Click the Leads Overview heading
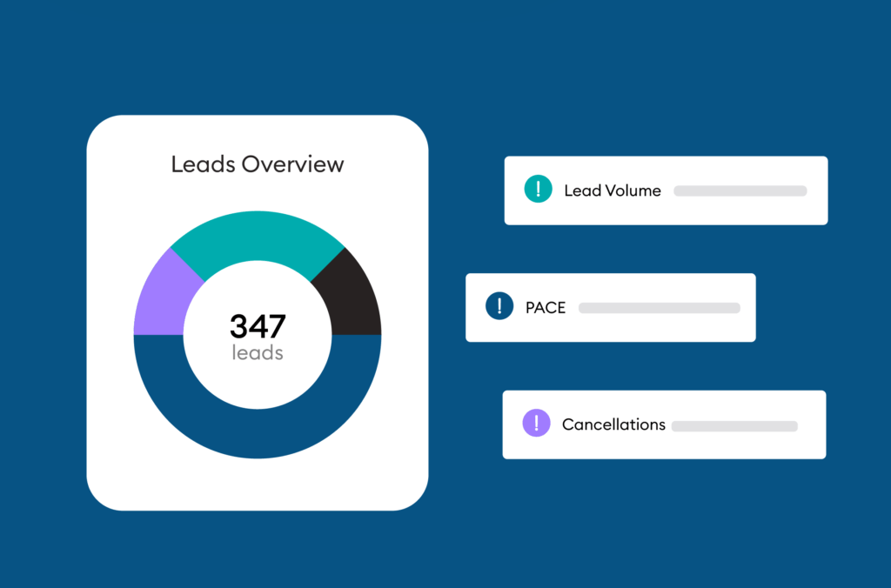891x588 pixels. click(258, 164)
